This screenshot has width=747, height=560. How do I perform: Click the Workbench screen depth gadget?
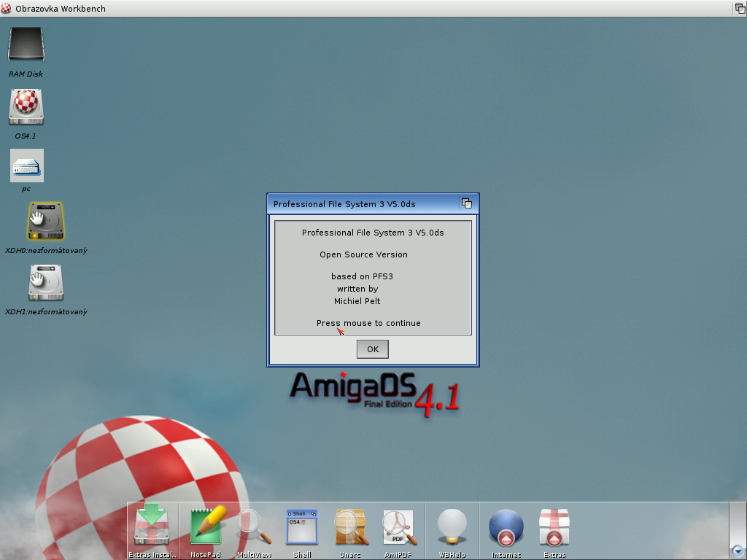coord(740,8)
